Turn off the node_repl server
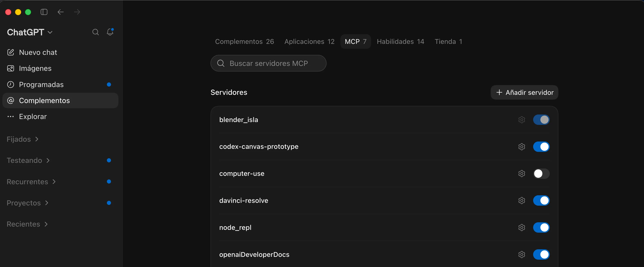 coord(541,227)
